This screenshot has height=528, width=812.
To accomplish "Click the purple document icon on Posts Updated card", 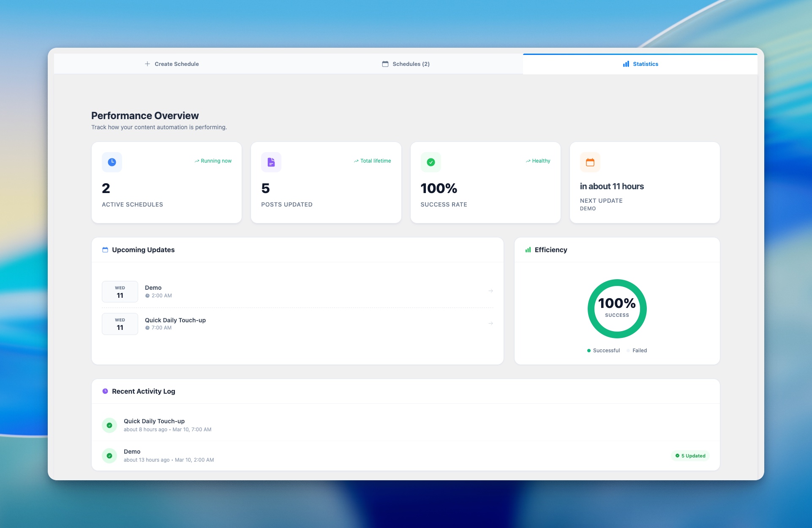I will (x=271, y=162).
